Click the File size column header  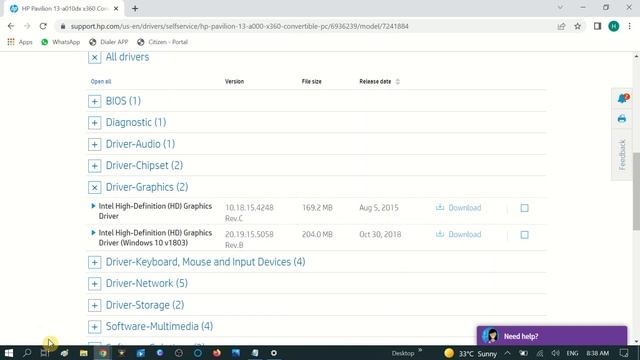point(311,82)
